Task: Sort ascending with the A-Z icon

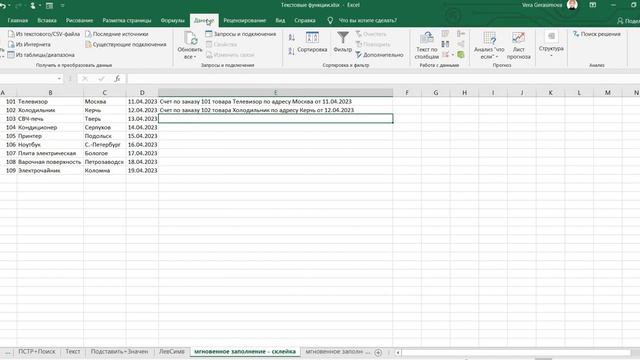Action: pos(291,38)
